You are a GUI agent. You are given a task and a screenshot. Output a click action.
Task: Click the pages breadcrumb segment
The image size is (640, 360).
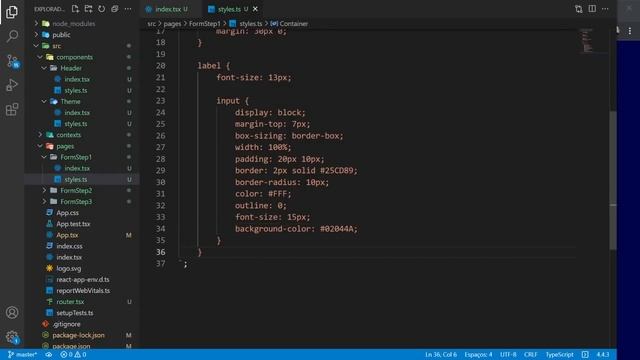pos(172,24)
